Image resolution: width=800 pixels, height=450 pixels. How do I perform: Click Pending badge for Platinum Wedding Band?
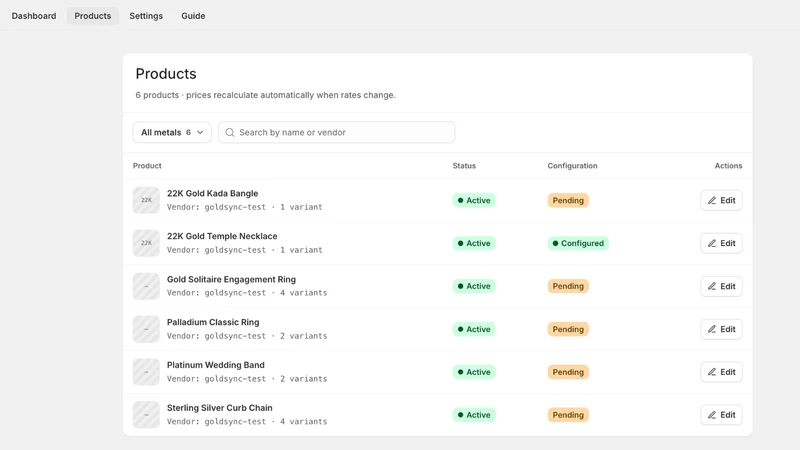point(568,372)
